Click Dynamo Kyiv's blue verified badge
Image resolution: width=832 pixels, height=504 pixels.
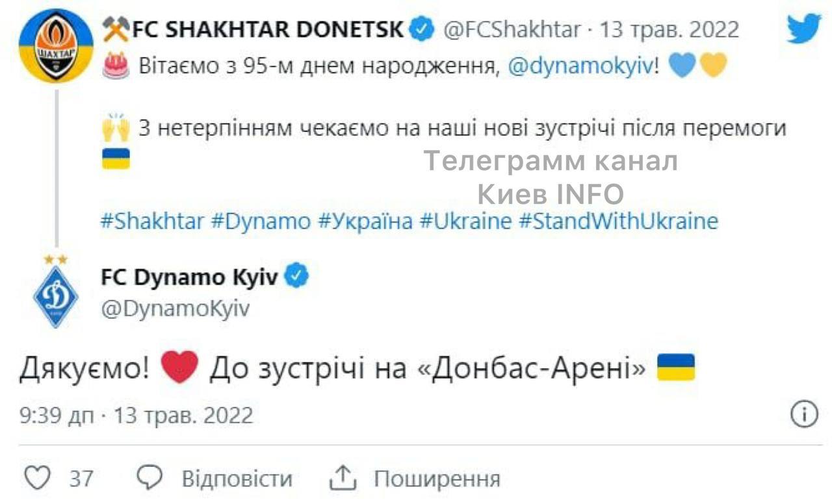click(298, 277)
